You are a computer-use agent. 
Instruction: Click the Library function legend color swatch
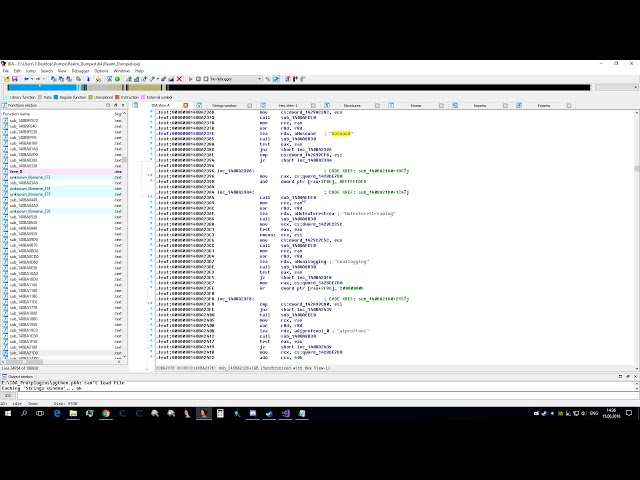(x=7, y=97)
